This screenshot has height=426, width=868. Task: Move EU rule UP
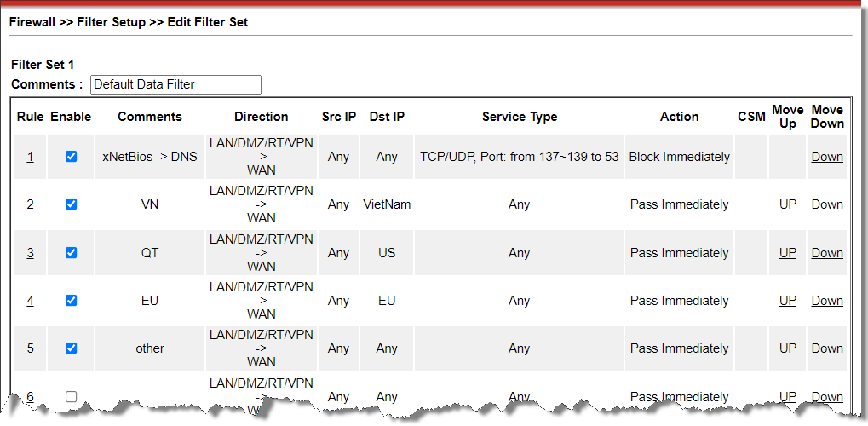click(x=787, y=301)
